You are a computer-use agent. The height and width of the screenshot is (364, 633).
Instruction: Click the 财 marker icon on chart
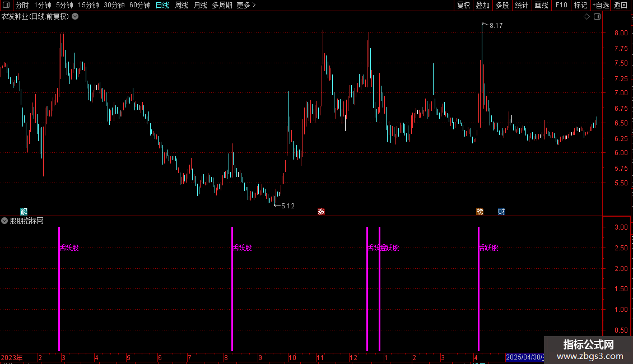point(501,212)
